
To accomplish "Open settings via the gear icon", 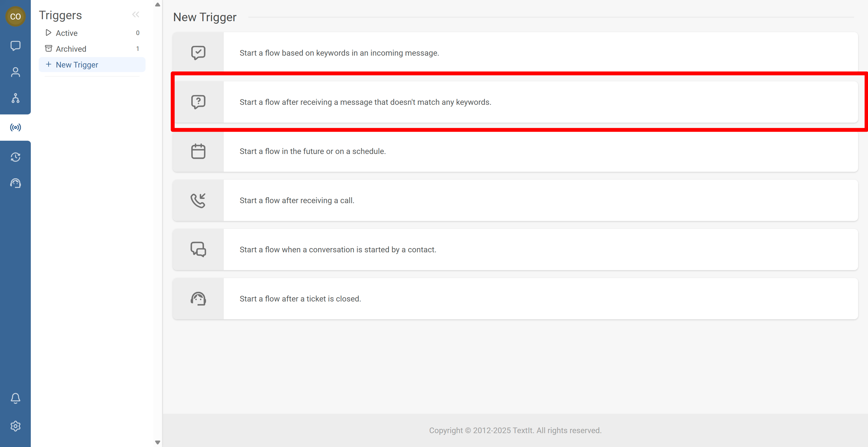I will (16, 426).
